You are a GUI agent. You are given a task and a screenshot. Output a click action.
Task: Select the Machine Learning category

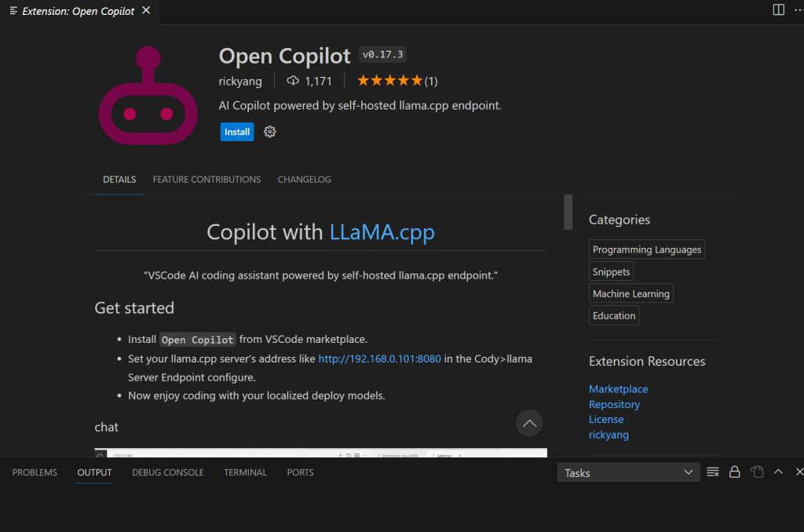click(x=630, y=293)
